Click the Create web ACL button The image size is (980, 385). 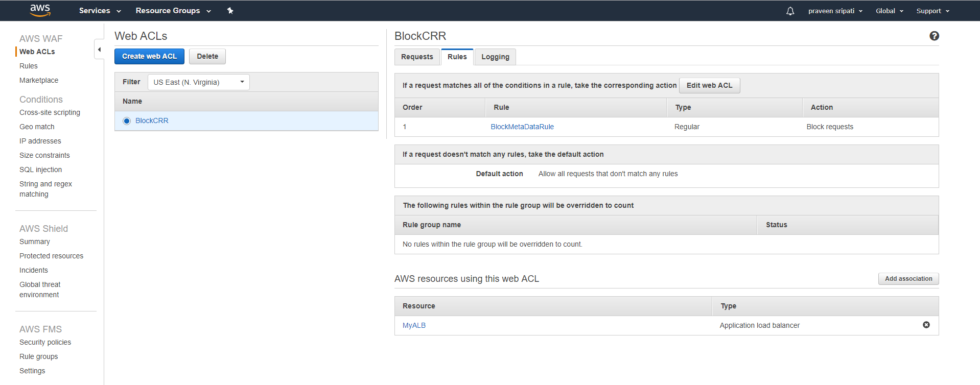pyautogui.click(x=149, y=56)
